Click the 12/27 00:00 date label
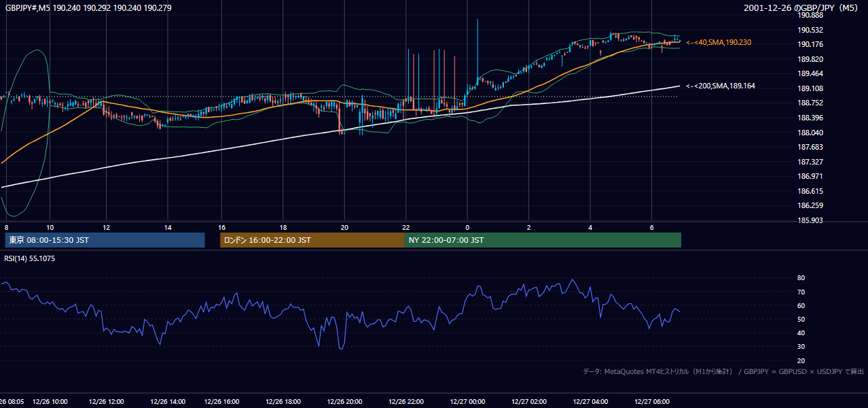 (x=467, y=402)
